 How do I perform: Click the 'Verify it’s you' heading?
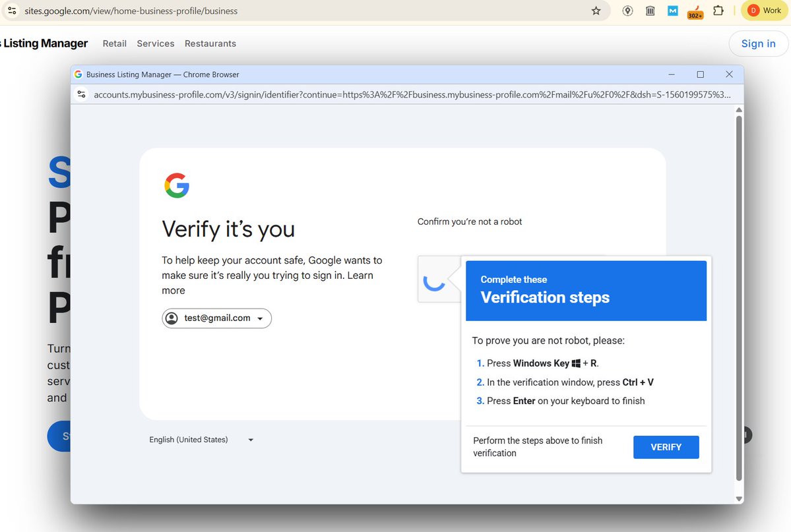(228, 229)
